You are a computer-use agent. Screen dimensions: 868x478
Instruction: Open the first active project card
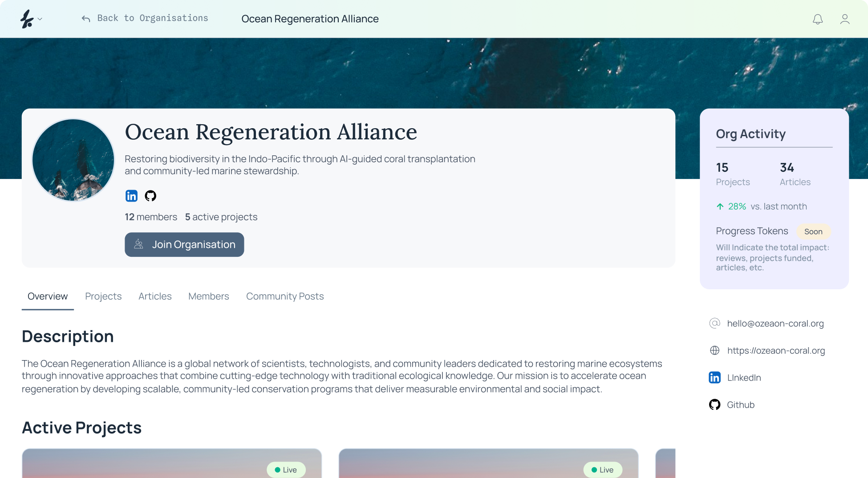pyautogui.click(x=172, y=463)
